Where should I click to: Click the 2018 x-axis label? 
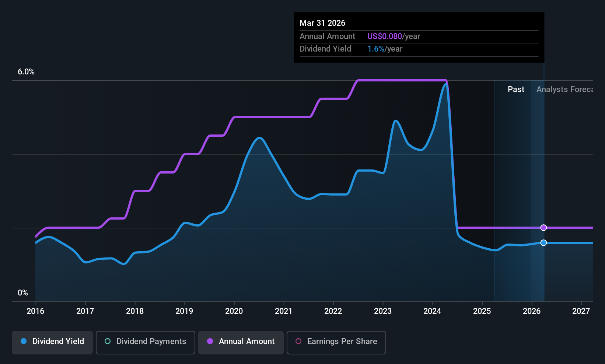click(x=135, y=311)
